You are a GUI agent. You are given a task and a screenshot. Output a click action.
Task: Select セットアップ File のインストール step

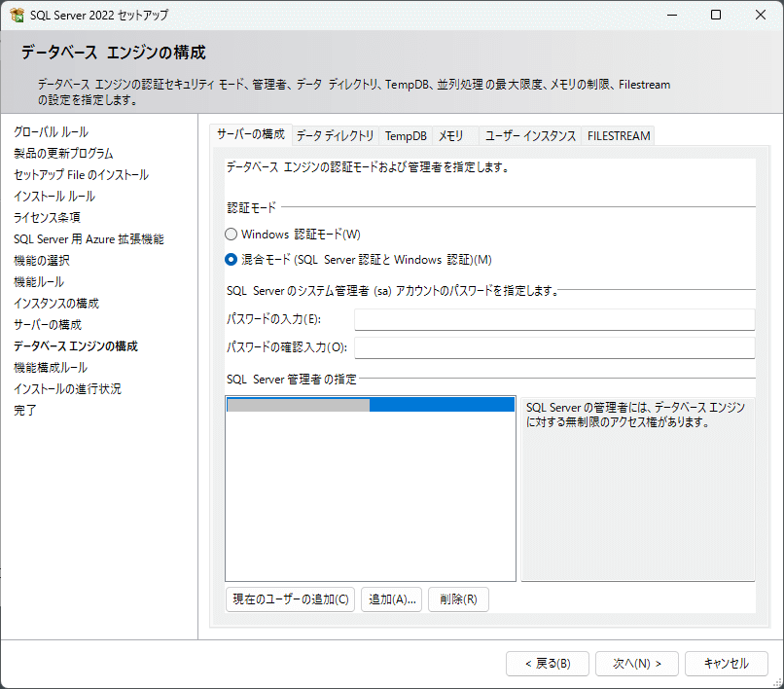[x=81, y=175]
